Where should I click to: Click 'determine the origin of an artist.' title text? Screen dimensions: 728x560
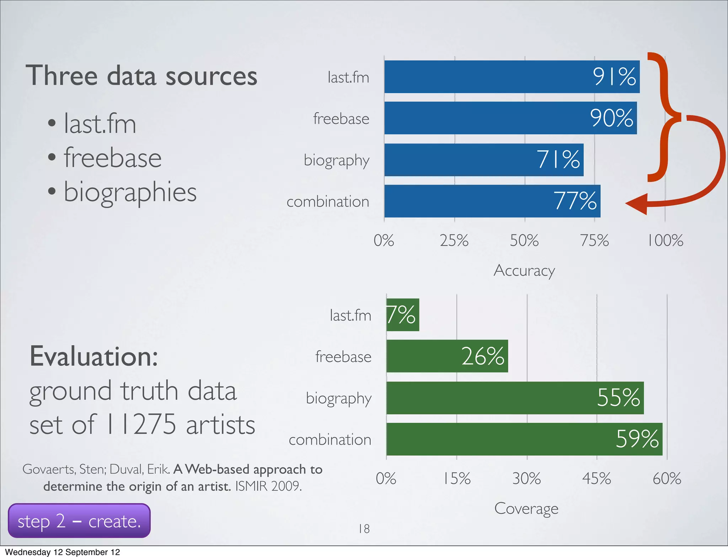pos(137,486)
